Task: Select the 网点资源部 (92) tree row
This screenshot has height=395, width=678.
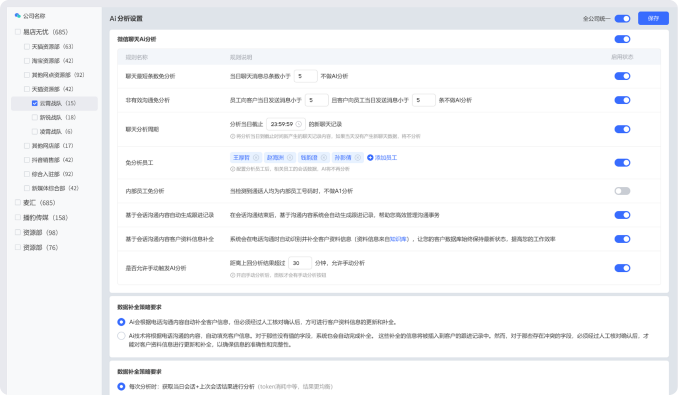Action: (x=54, y=75)
